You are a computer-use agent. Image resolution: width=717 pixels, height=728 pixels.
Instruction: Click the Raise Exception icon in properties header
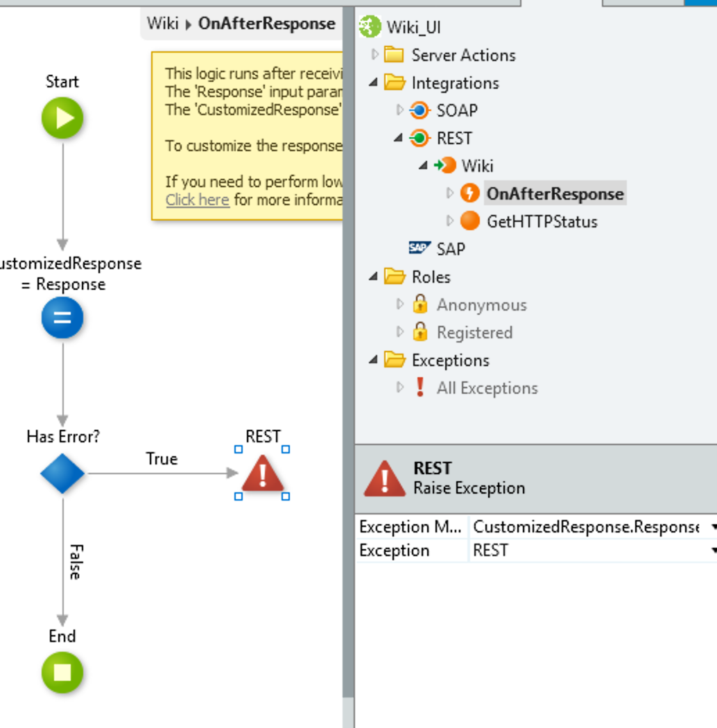[384, 478]
